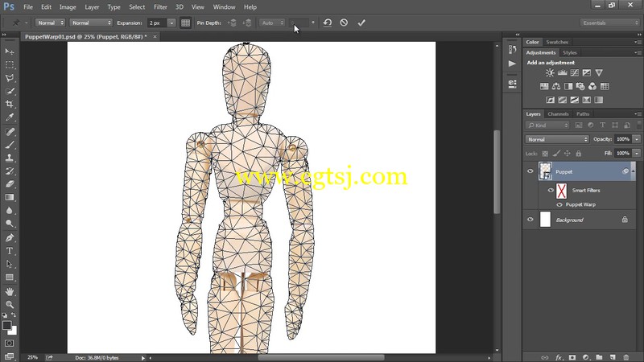This screenshot has width=644, height=362.
Task: Select the Rectangle shape tool
Action: [10, 278]
